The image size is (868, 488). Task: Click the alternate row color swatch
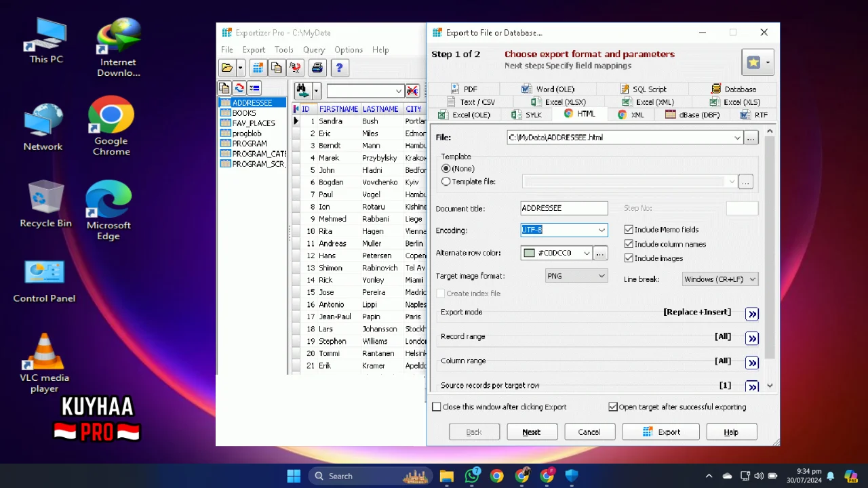tap(530, 253)
